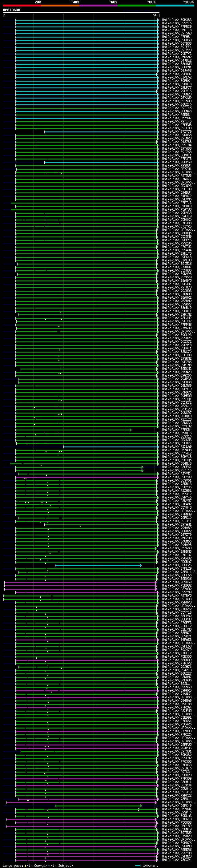Click the purple alignment bar for UniRef100_B9EY00

(x=87, y=477)
